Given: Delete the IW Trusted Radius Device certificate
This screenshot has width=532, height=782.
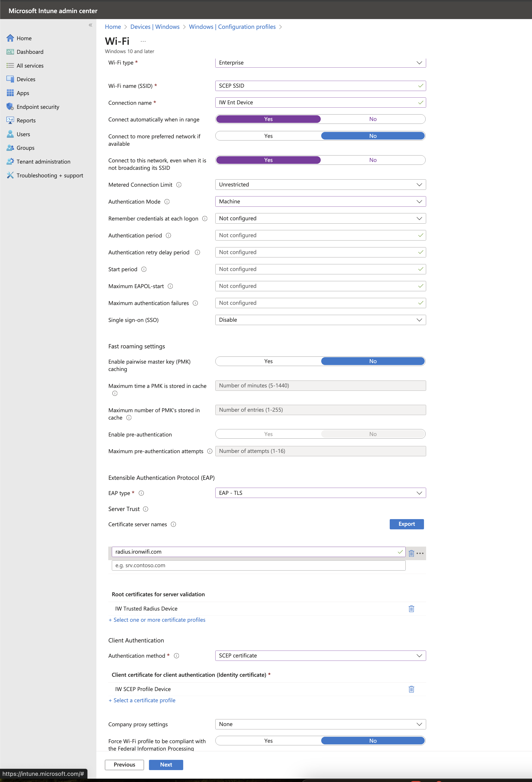Looking at the screenshot, I should [411, 608].
